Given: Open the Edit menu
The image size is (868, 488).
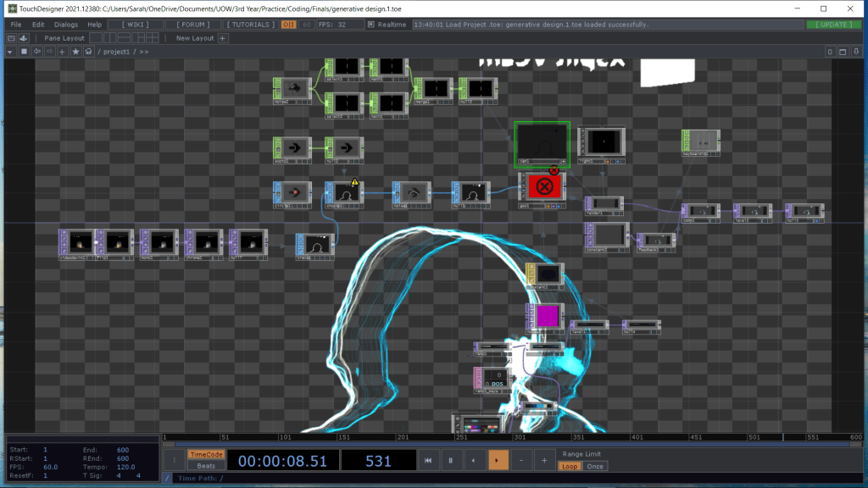Looking at the screenshot, I should 38,25.
